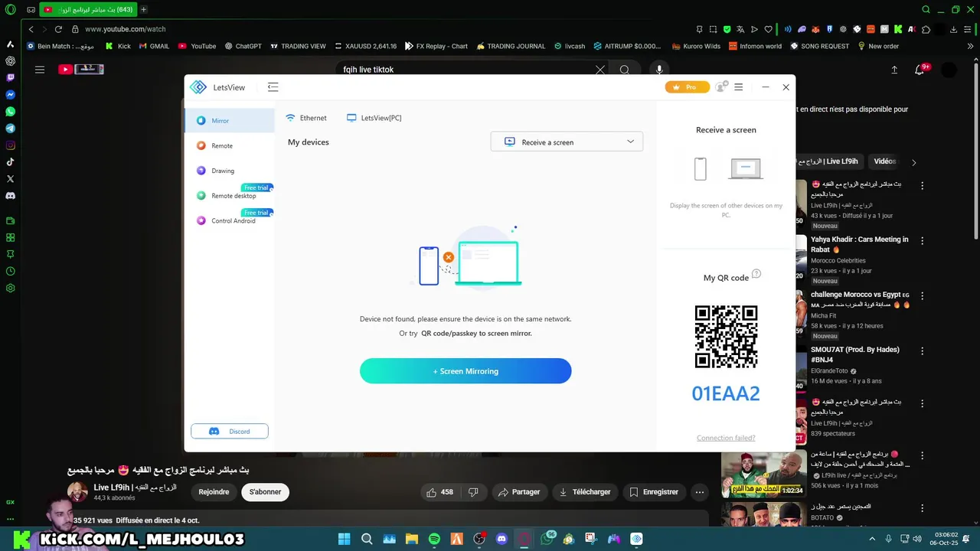Viewport: 980px width, 551px height.
Task: Select Mirror in LetsView sidebar
Action: (229, 120)
